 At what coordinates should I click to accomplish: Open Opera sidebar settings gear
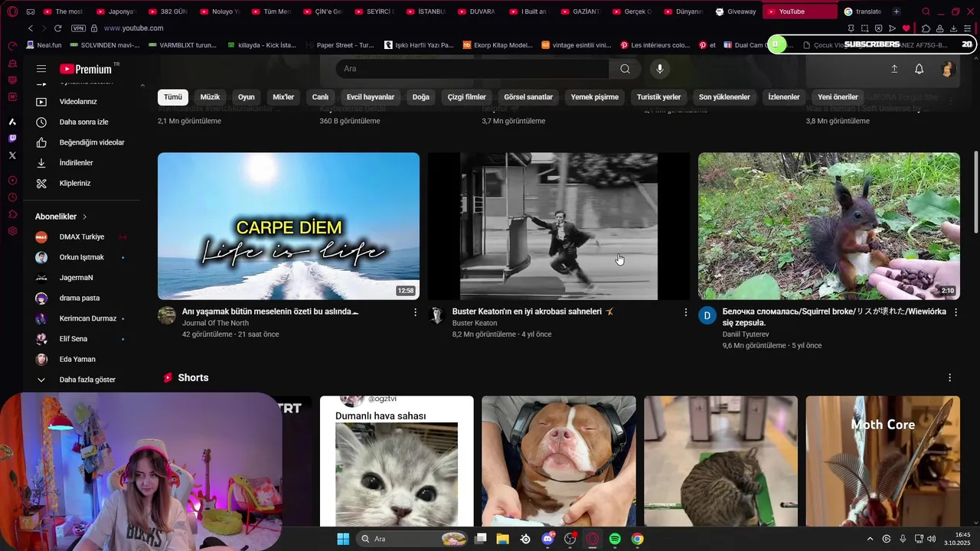(x=12, y=231)
